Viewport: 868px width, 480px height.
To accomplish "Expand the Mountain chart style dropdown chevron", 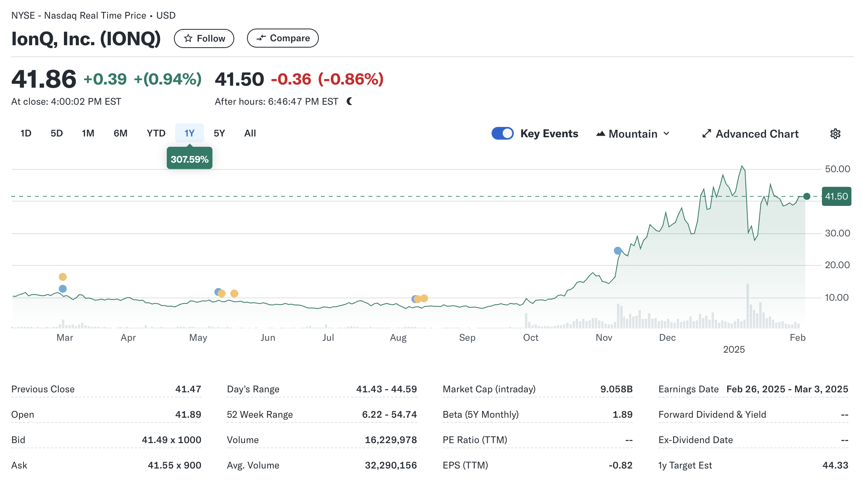I will pyautogui.click(x=667, y=134).
